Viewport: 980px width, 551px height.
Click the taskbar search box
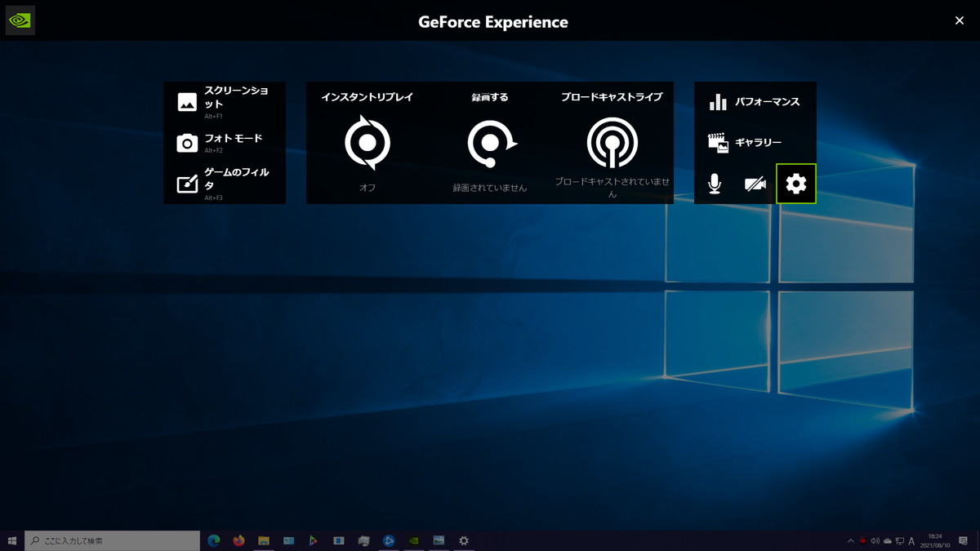tap(113, 540)
